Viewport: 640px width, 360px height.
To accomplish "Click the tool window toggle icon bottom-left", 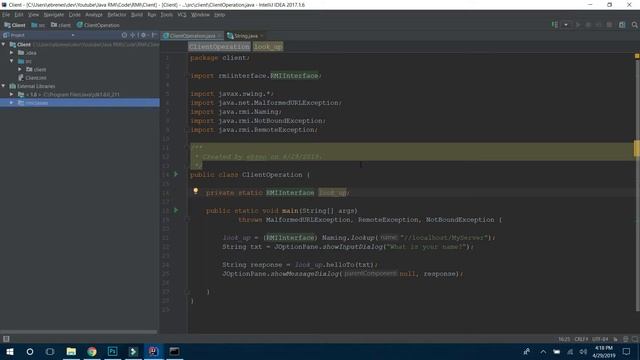I will point(6,339).
